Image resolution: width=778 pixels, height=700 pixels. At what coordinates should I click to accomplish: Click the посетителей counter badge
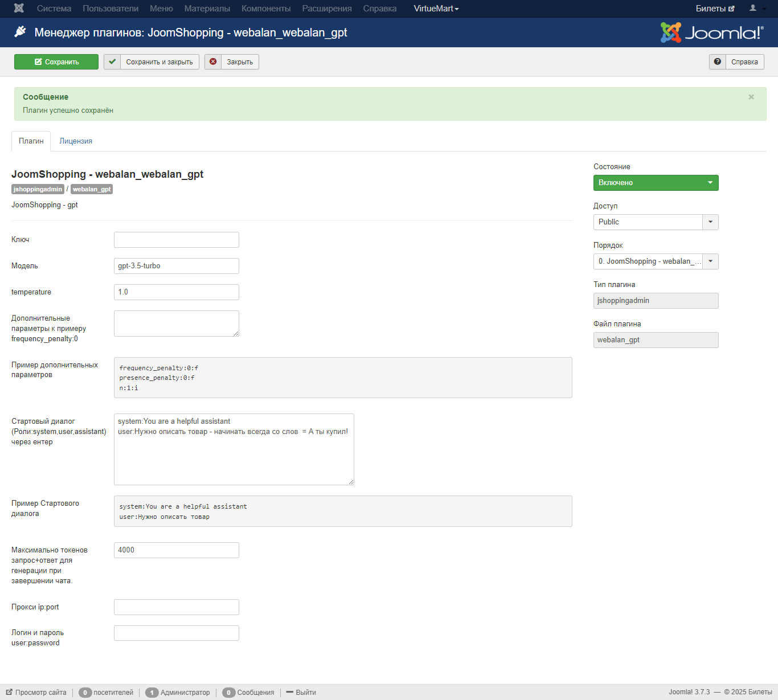(85, 693)
